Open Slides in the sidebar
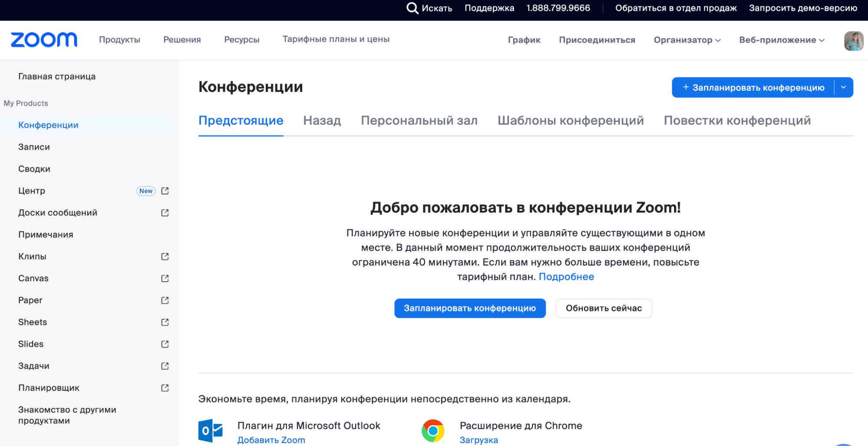868x446 pixels. [x=31, y=344]
